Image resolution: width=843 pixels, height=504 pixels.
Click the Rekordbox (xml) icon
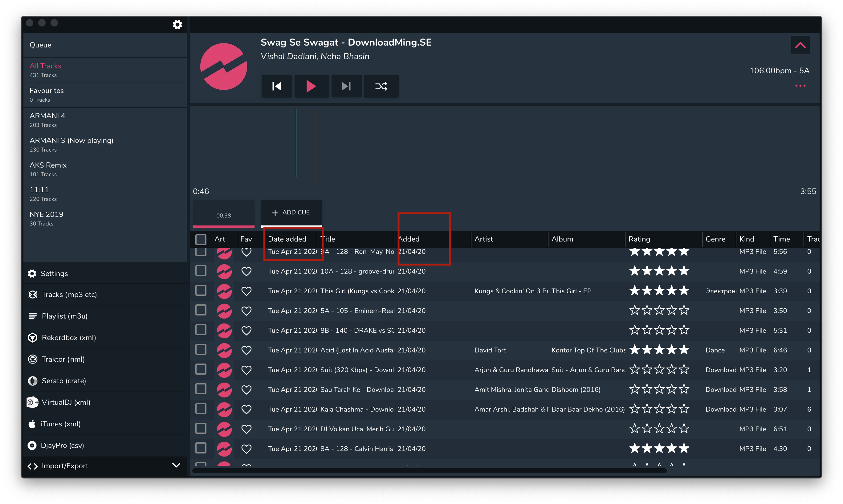[x=33, y=338]
